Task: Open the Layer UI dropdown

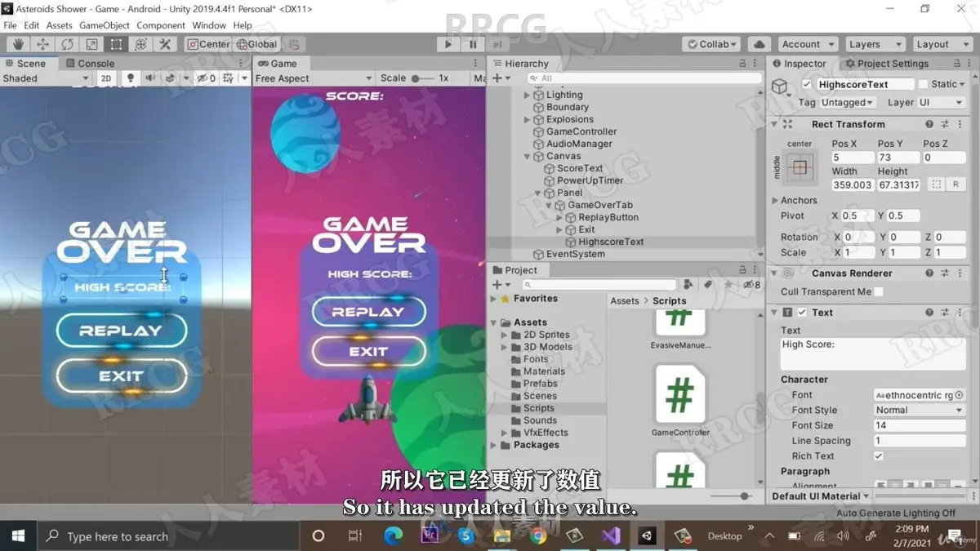Action: pyautogui.click(x=940, y=103)
